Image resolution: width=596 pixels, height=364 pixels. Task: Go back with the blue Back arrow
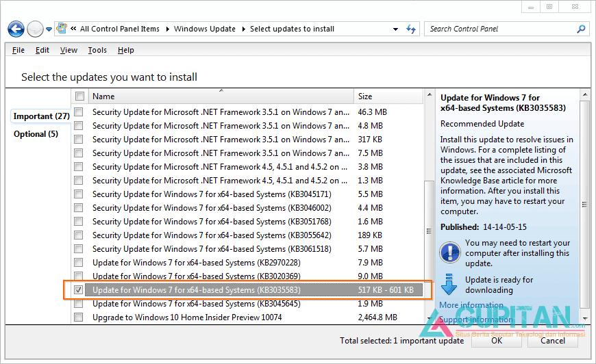(x=16, y=29)
